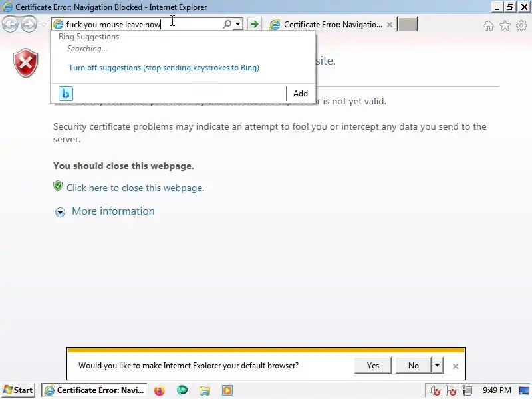
Task: Dismiss the default browser notification bar
Action: click(x=456, y=366)
